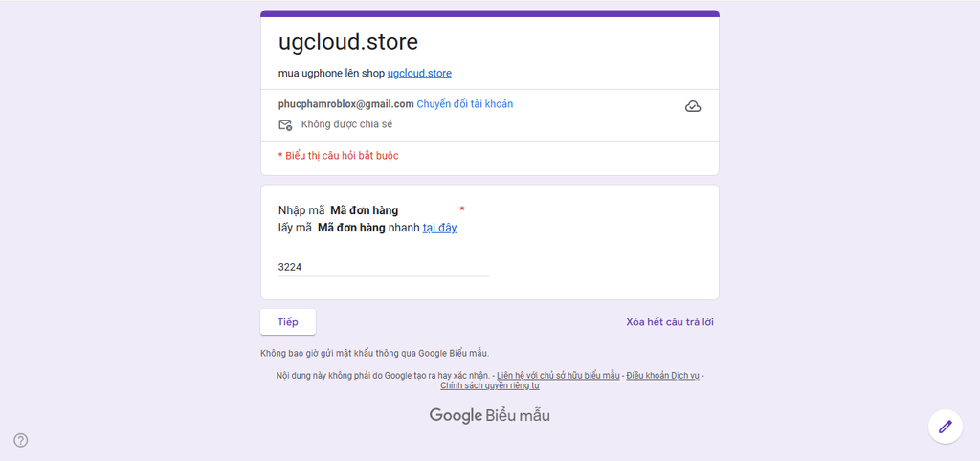The height and width of the screenshot is (461, 980).
Task: Open the pencil edit form button
Action: (945, 427)
